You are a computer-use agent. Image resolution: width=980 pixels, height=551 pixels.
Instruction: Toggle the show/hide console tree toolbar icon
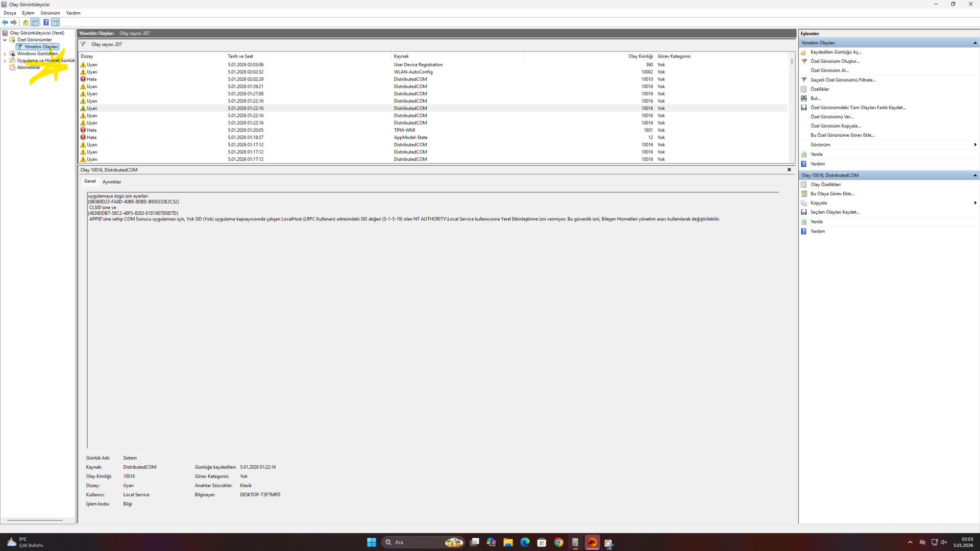35,22
